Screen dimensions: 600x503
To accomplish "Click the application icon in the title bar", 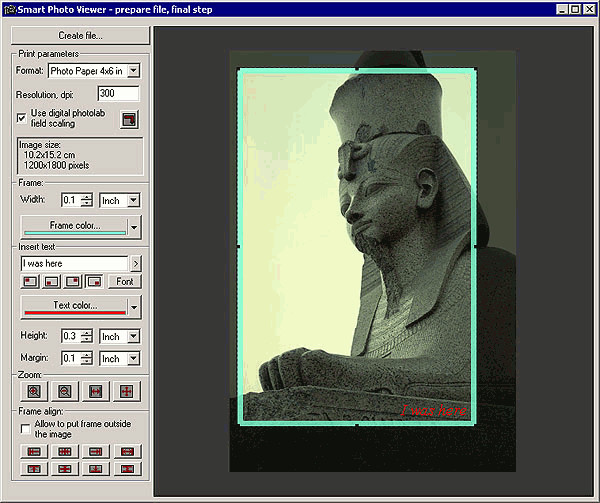I will (x=10, y=10).
